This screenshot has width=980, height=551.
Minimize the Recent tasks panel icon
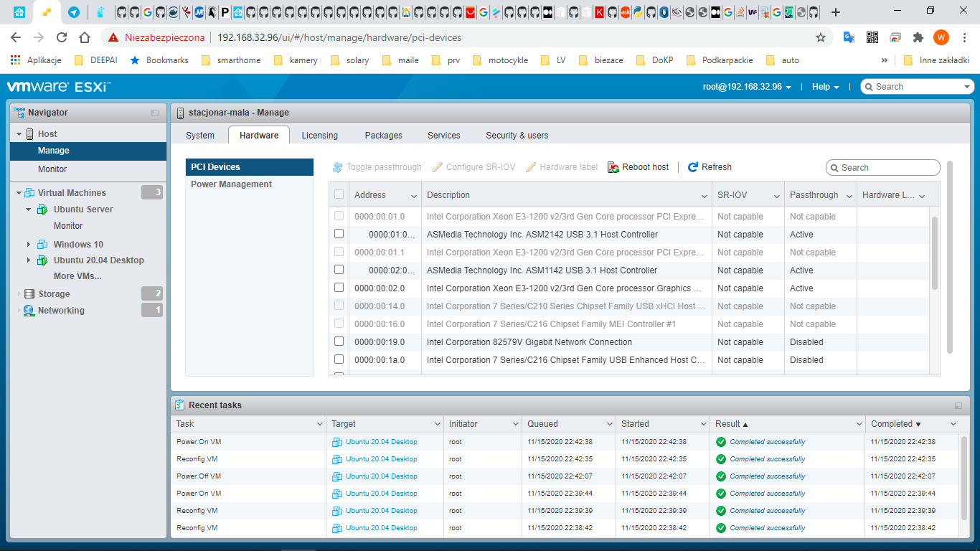click(958, 405)
